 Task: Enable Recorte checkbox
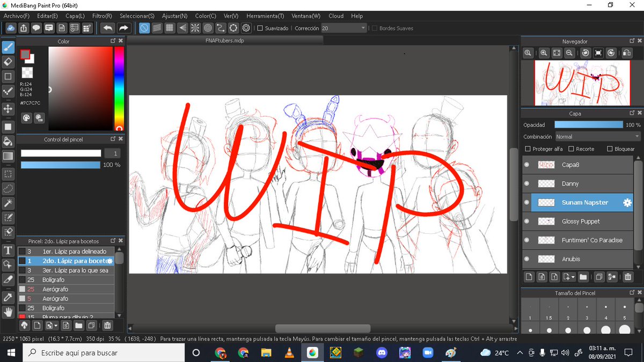[x=571, y=149]
